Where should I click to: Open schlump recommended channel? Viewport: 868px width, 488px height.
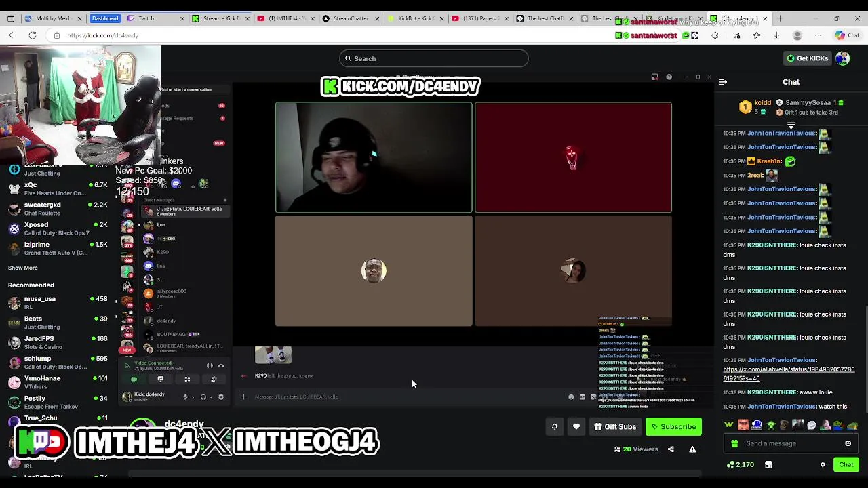[58, 363]
